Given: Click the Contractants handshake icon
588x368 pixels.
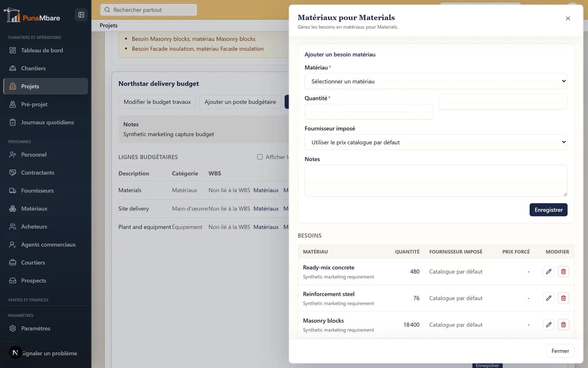Looking at the screenshot, I should 13,173.
